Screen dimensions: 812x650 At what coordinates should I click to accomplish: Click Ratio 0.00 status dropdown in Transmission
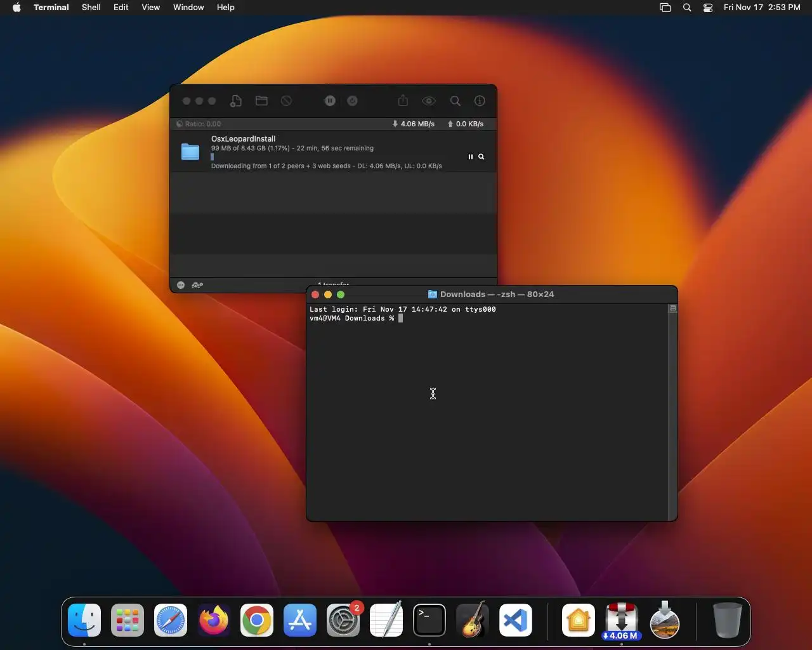pyautogui.click(x=199, y=124)
